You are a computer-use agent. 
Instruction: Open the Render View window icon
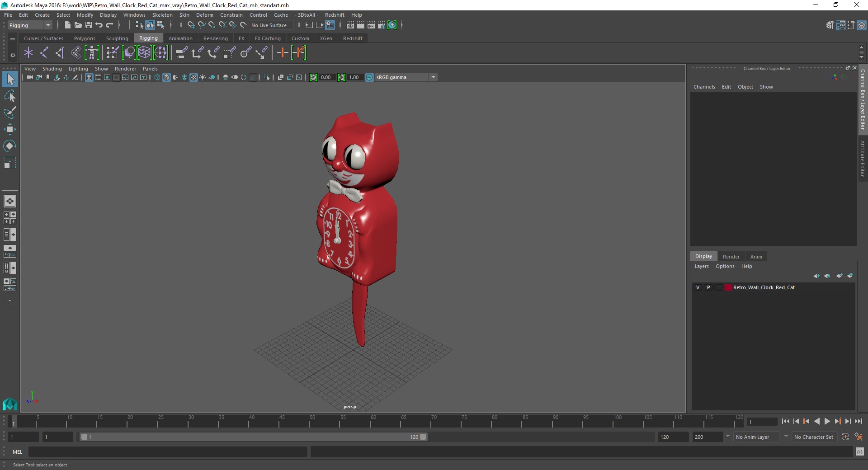pyautogui.click(x=350, y=25)
